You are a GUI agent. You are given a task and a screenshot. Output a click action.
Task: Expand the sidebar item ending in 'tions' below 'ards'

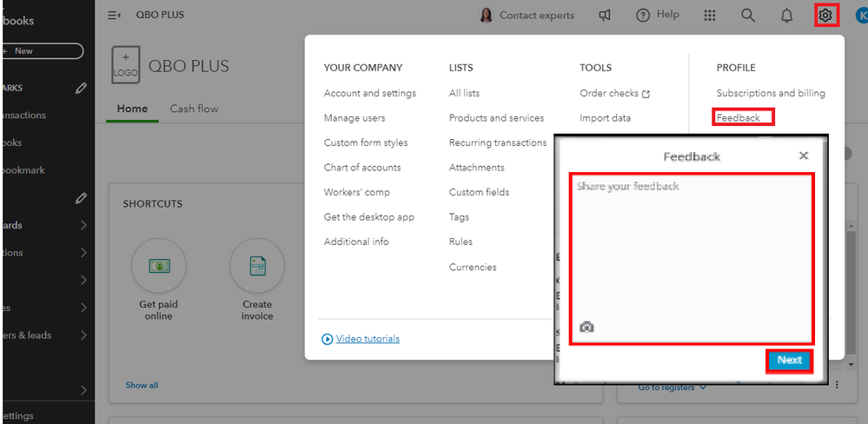[83, 253]
